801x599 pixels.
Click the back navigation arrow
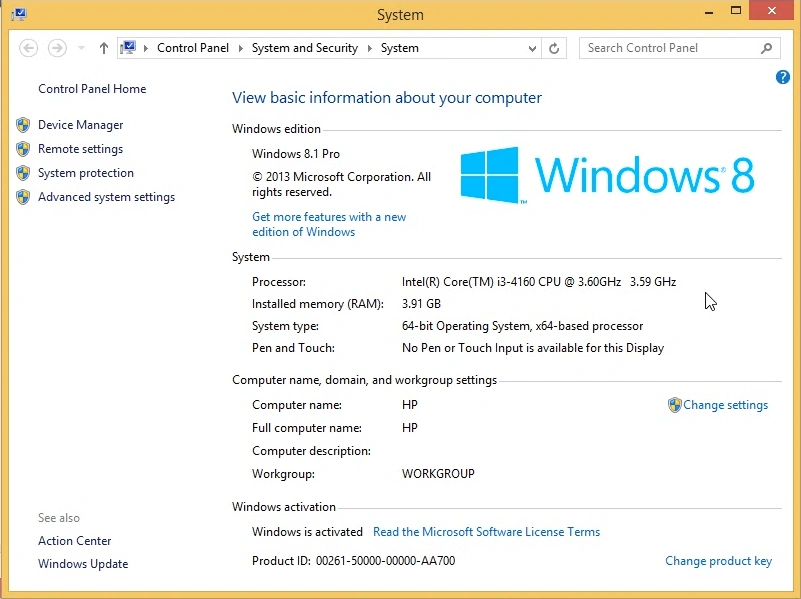[29, 48]
